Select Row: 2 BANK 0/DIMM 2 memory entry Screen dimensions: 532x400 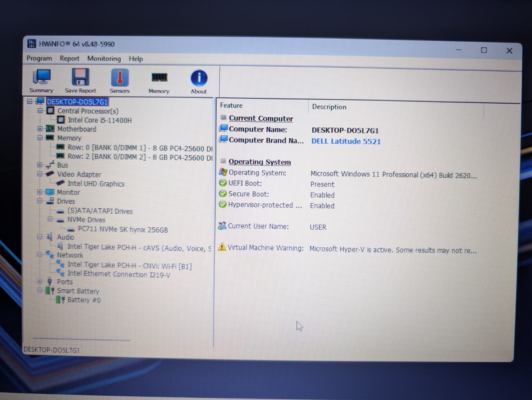[x=140, y=157]
